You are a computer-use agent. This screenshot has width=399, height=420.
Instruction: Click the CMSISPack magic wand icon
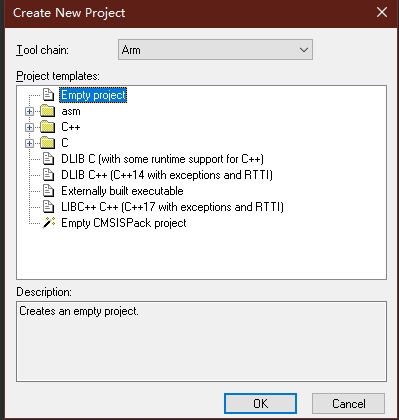49,223
